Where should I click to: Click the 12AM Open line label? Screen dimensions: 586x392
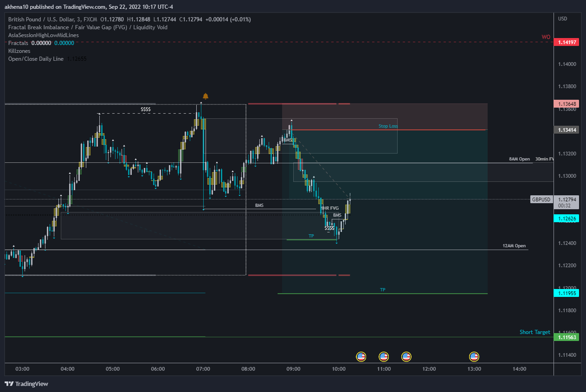[x=514, y=246]
